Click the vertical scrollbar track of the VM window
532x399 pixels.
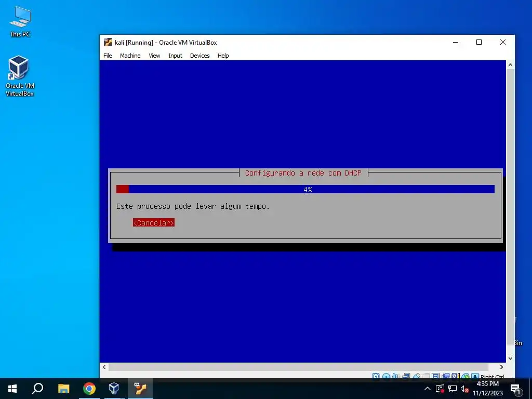[510, 210]
